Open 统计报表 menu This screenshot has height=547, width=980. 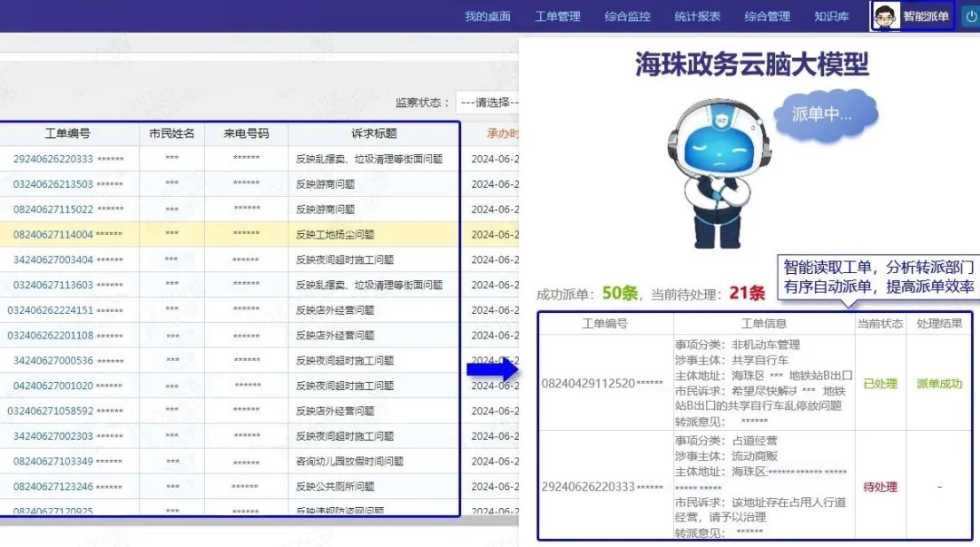click(697, 16)
